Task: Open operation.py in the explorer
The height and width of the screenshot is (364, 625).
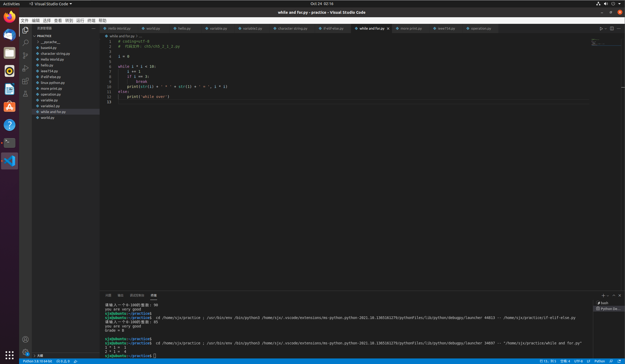Action: click(51, 94)
